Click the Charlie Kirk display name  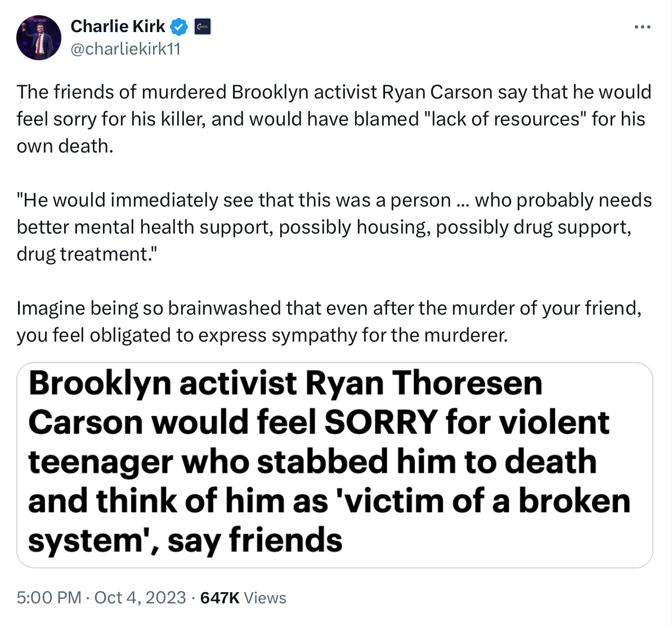click(x=118, y=26)
